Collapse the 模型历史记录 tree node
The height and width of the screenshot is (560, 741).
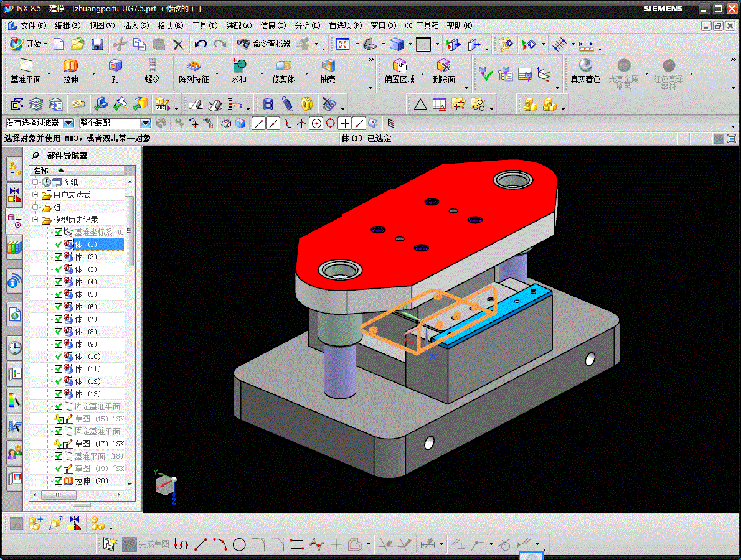pyautogui.click(x=35, y=220)
